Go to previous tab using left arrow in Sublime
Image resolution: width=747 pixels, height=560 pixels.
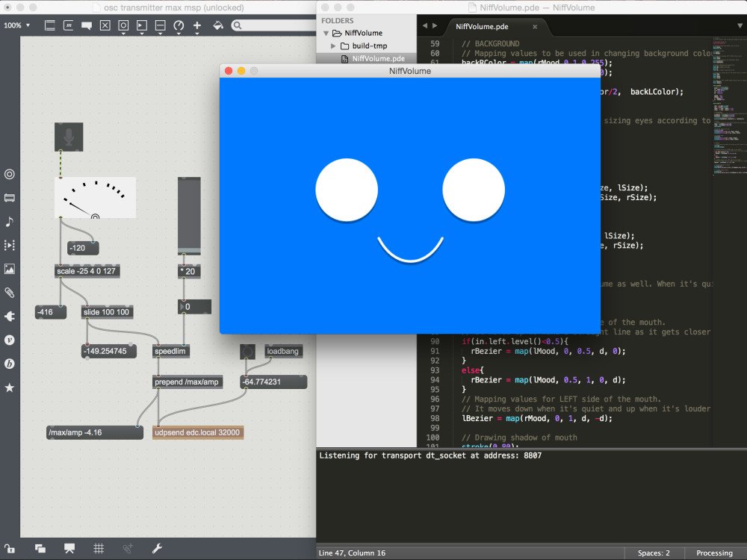pos(425,25)
